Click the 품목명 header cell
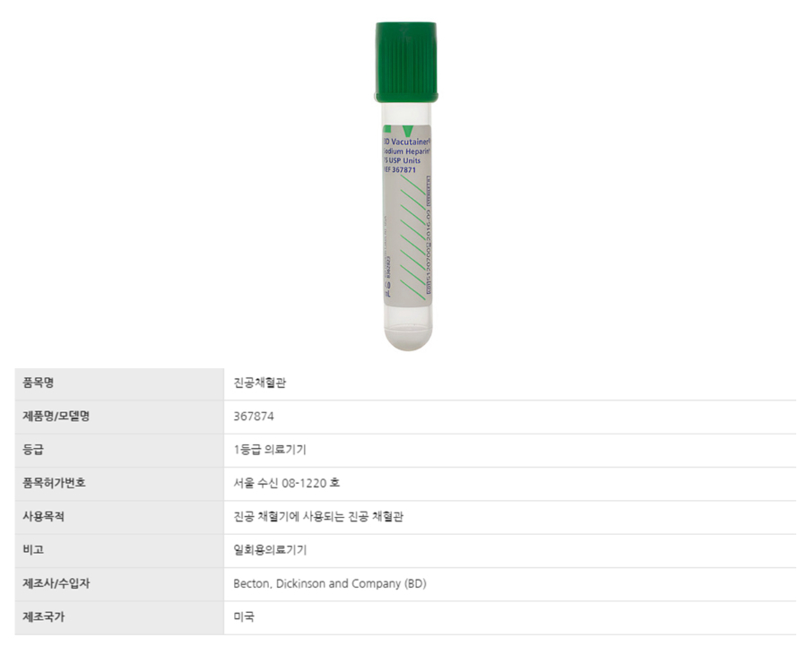The image size is (807, 672). pyautogui.click(x=39, y=383)
